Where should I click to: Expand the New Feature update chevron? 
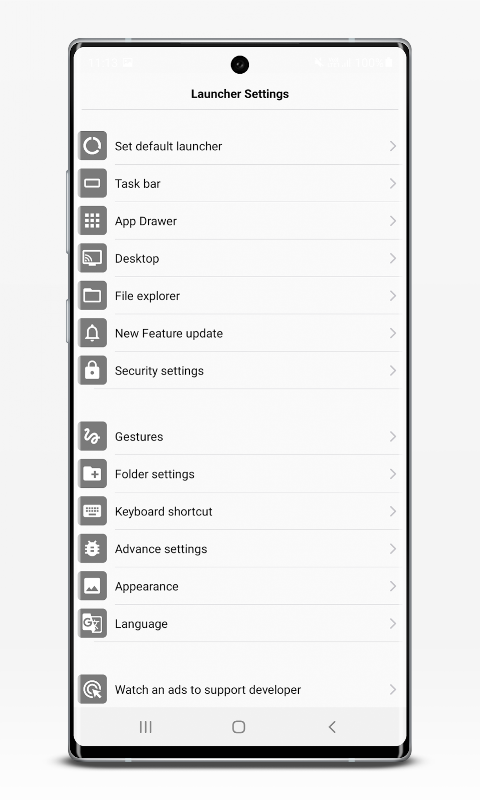(x=393, y=333)
